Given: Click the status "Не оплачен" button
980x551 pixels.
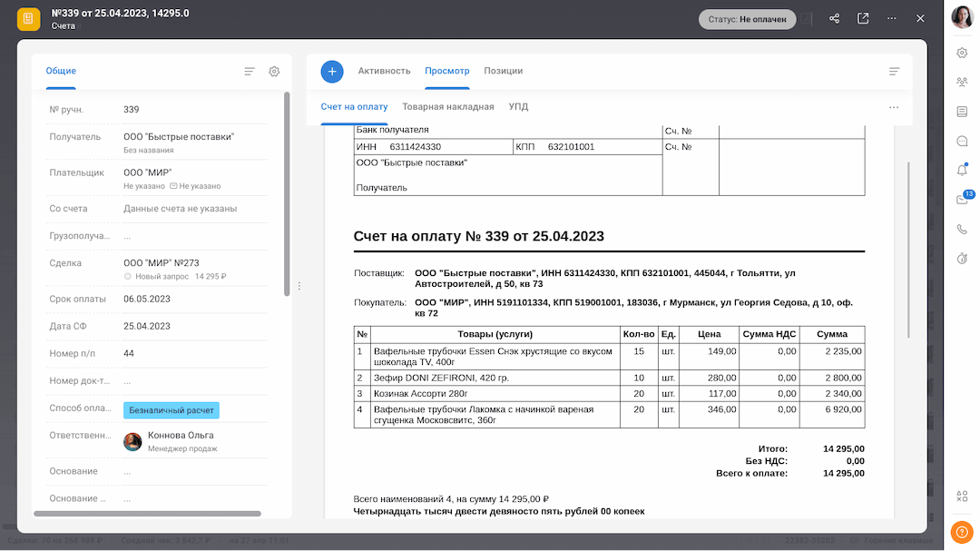Looking at the screenshot, I should 747,19.
